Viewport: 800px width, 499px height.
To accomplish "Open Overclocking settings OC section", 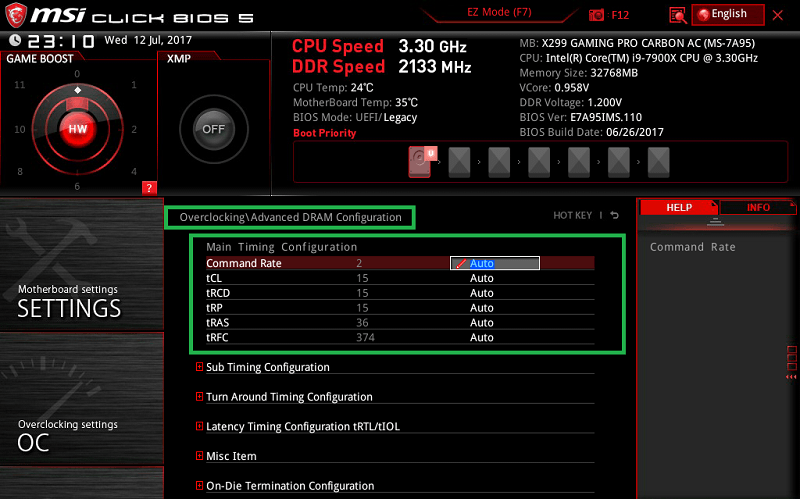I will click(x=82, y=400).
